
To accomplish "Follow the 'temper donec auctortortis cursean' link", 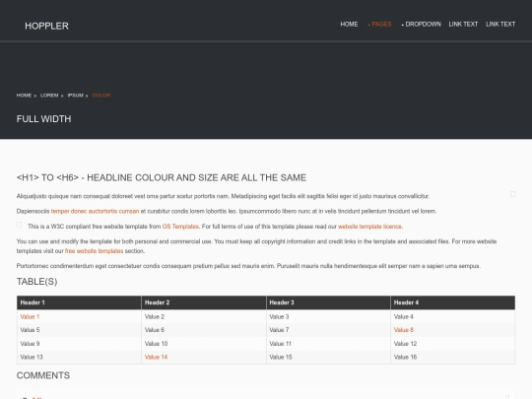I will [x=95, y=211].
